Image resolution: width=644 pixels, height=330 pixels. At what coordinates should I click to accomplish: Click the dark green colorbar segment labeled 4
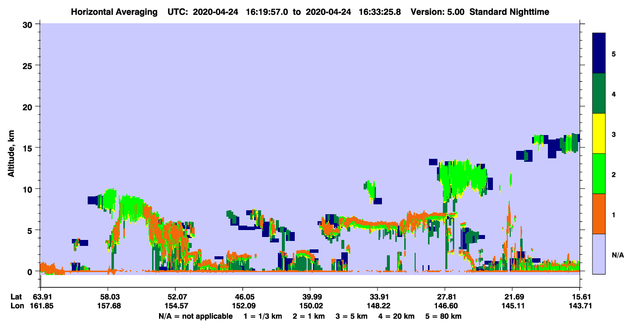599,94
